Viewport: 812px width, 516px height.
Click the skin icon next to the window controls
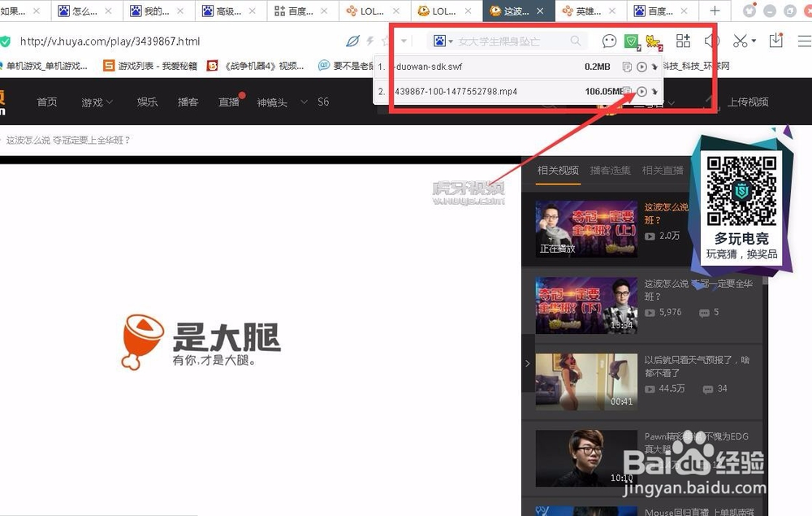[749, 11]
